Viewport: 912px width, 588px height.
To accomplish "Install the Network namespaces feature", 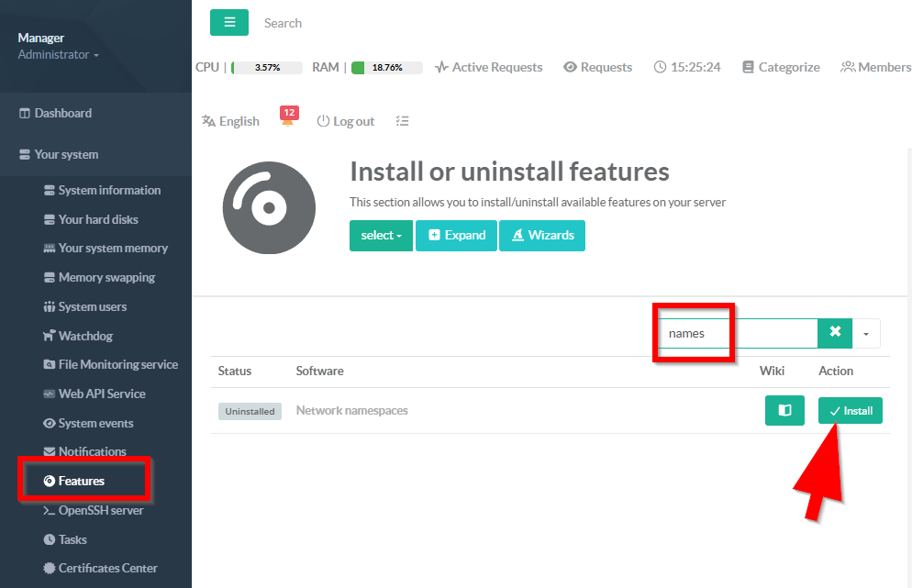I will point(851,411).
